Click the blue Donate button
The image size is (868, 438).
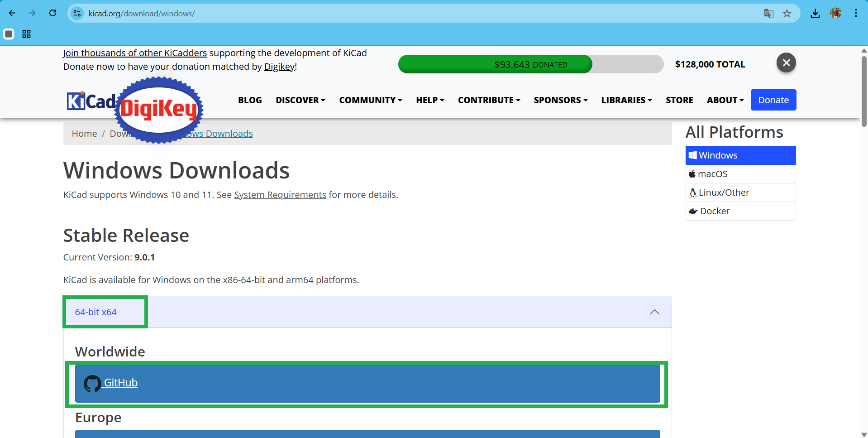[773, 100]
